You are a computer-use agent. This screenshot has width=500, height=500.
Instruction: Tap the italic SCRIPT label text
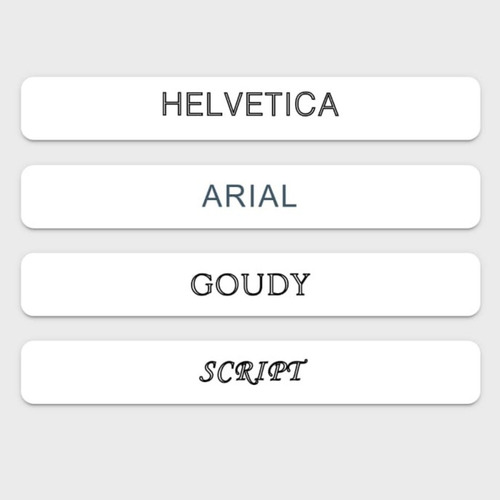(x=253, y=371)
